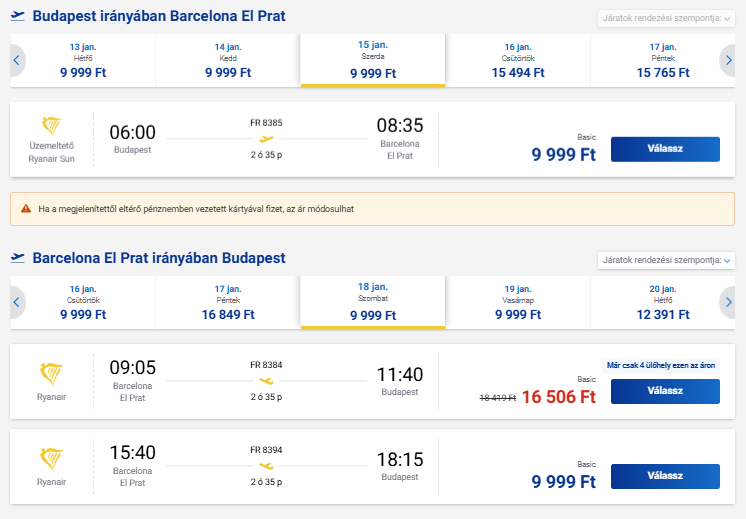The height and width of the screenshot is (519, 746).
Task: Click the plane icon beside Budapest irányában heading
Action: click(x=18, y=16)
